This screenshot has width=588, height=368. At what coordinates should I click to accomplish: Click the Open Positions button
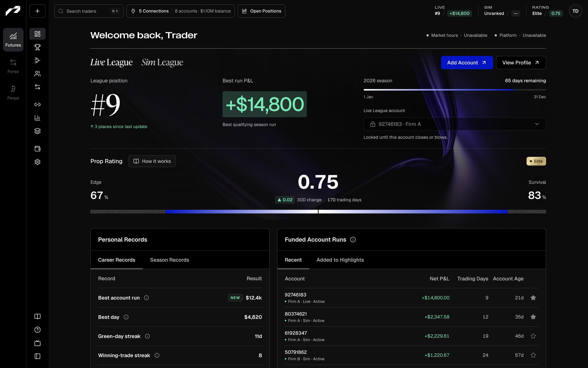pyautogui.click(x=261, y=11)
